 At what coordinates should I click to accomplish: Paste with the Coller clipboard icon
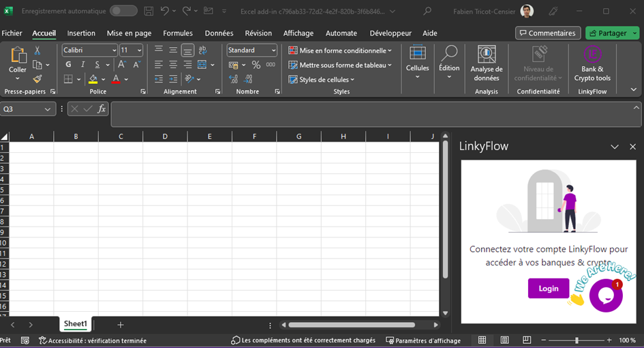coord(18,55)
